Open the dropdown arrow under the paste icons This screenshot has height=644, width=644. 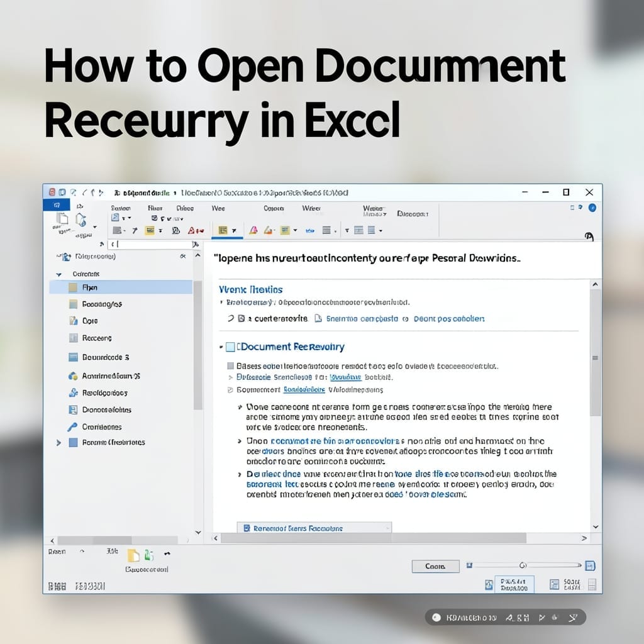pos(95,226)
